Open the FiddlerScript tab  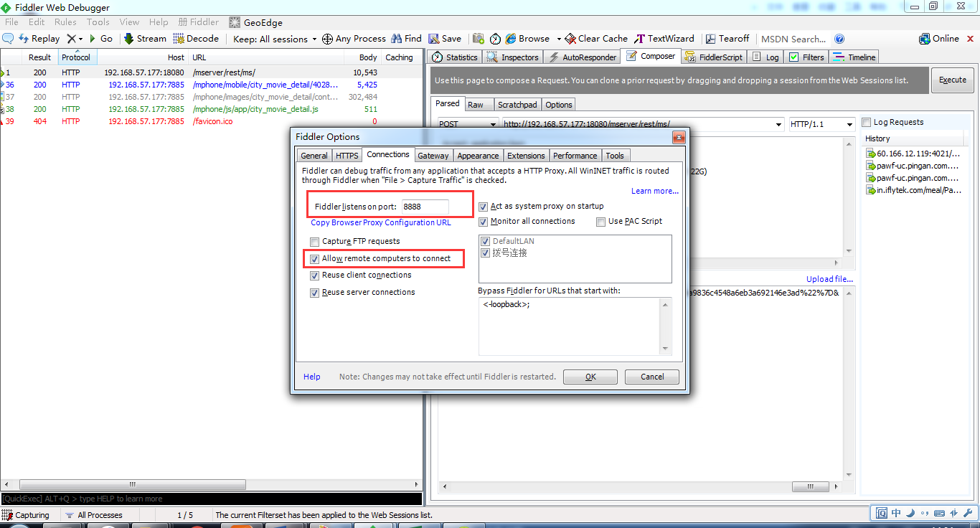coord(714,57)
